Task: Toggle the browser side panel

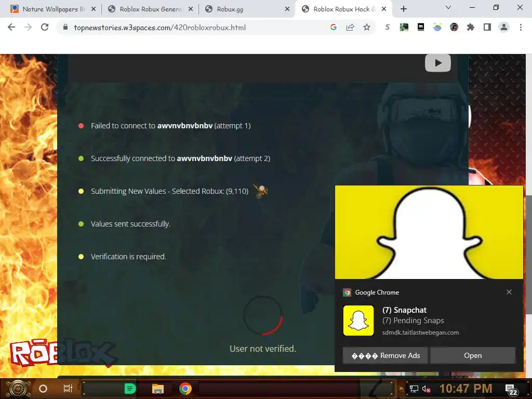Action: pyautogui.click(x=487, y=27)
